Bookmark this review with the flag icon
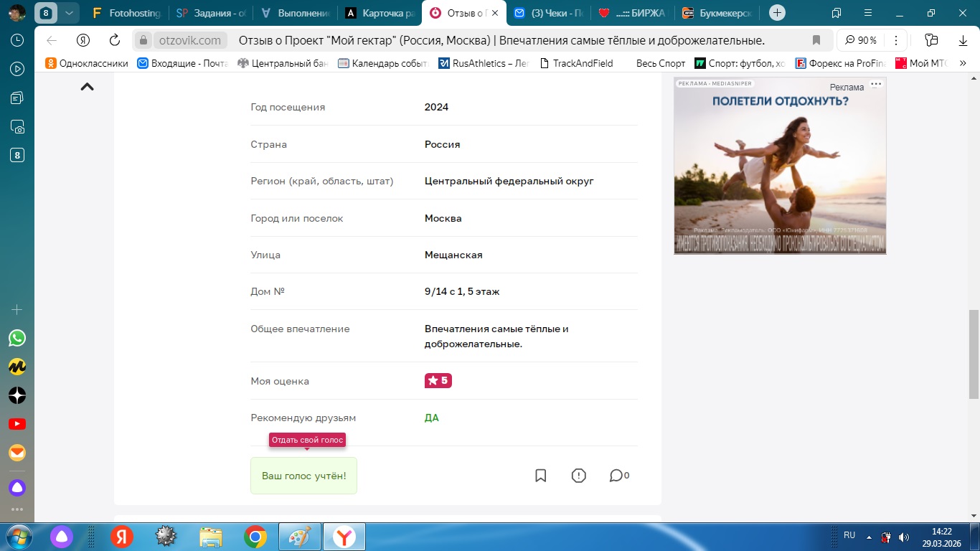 (x=541, y=476)
